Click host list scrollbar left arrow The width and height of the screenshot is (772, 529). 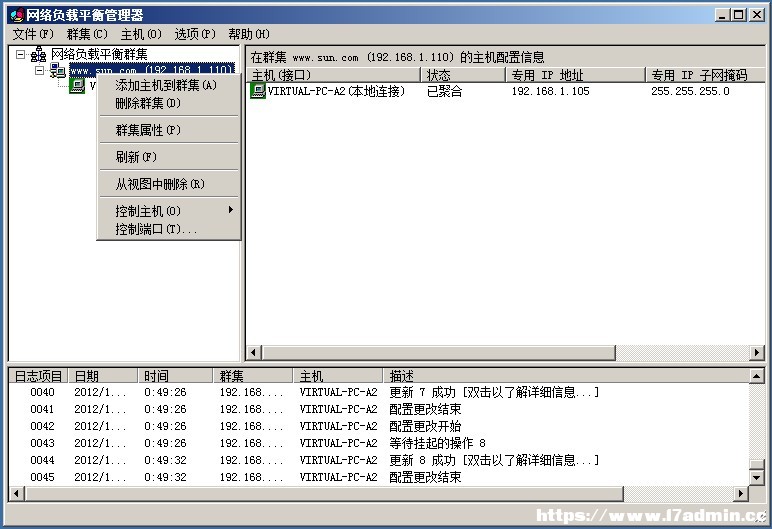pos(254,353)
